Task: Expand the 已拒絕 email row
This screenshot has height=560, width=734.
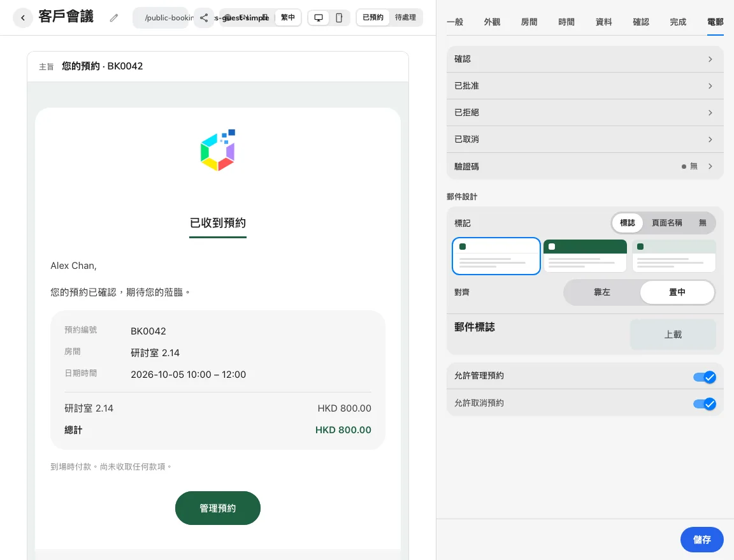Action: click(585, 112)
